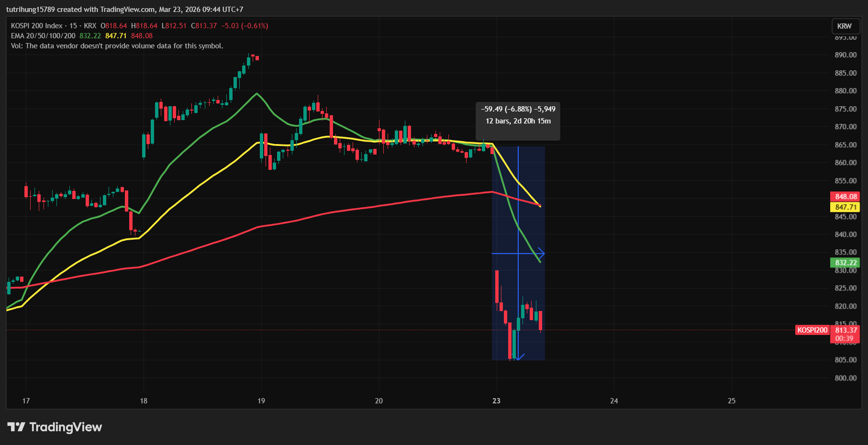The width and height of the screenshot is (868, 445).
Task: Click date 25 on the time axis
Action: click(x=731, y=401)
